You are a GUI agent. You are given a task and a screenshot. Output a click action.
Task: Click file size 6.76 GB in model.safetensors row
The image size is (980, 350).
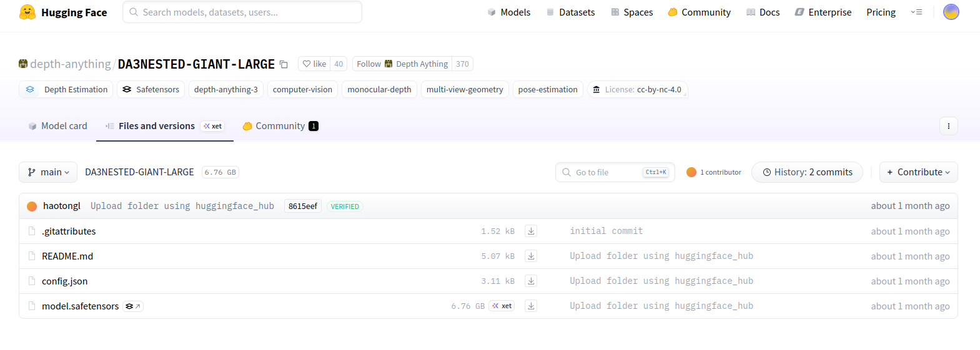tap(468, 306)
